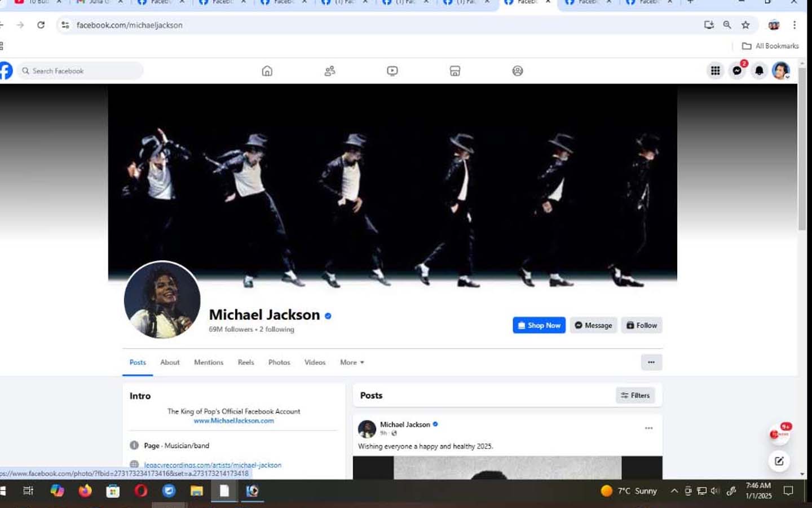Click the 69M followers text
The image size is (812, 508).
[x=231, y=329]
